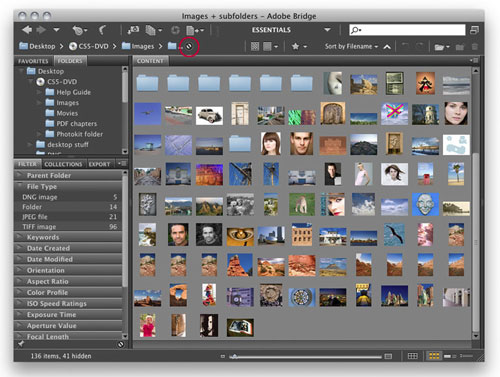Switch to the FOLDERS tab
This screenshot has height=377, width=500.
[70, 61]
